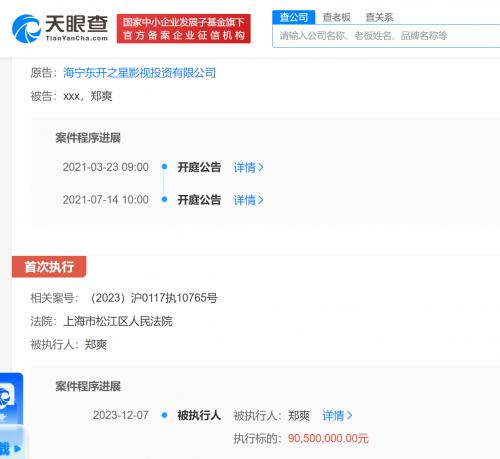The image size is (500, 459).
Task: Click the red 90,500,000.00元 execution amount
Action: pos(328,438)
